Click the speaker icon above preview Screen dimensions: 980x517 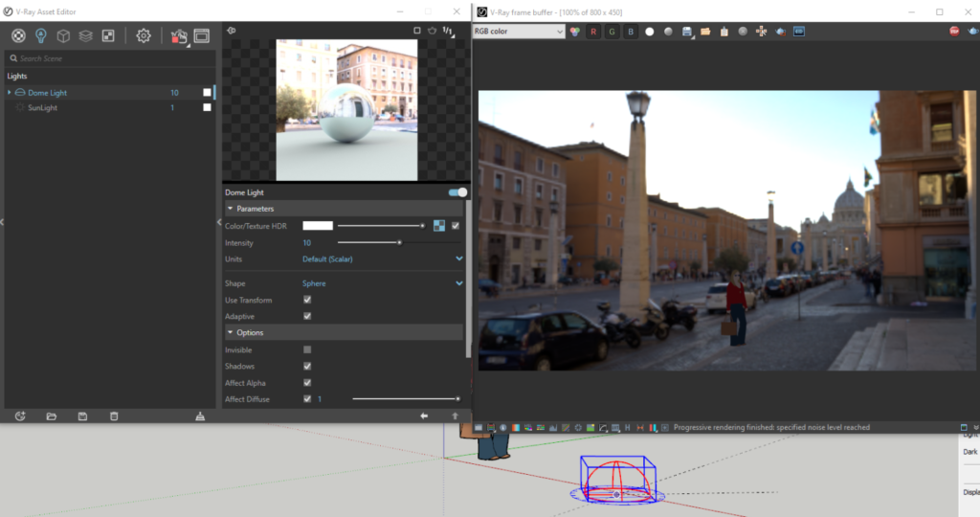click(x=232, y=30)
